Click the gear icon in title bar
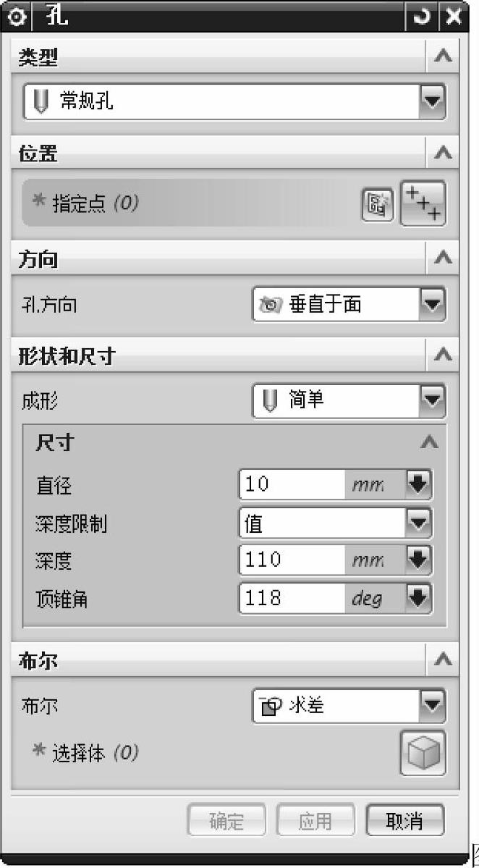Image resolution: width=479 pixels, height=868 pixels. click(x=14, y=16)
